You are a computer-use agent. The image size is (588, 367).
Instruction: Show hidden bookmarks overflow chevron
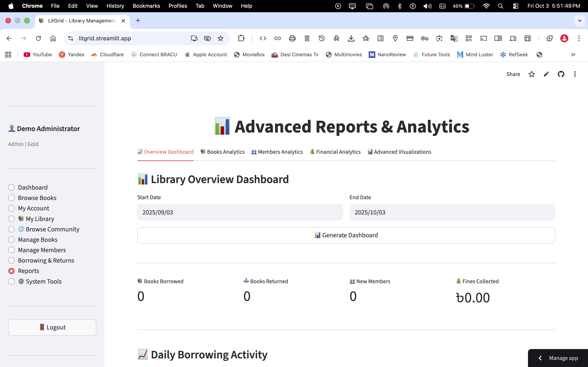pos(573,55)
